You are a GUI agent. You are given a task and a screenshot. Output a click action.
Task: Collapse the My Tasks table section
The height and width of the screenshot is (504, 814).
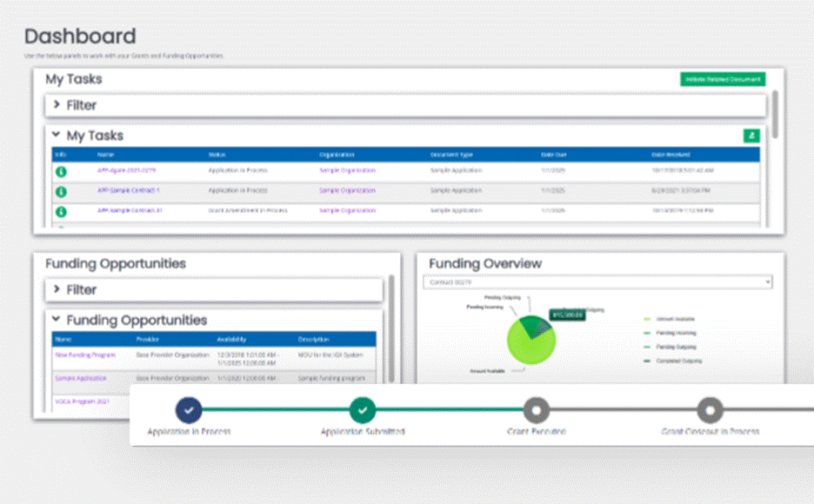[57, 136]
